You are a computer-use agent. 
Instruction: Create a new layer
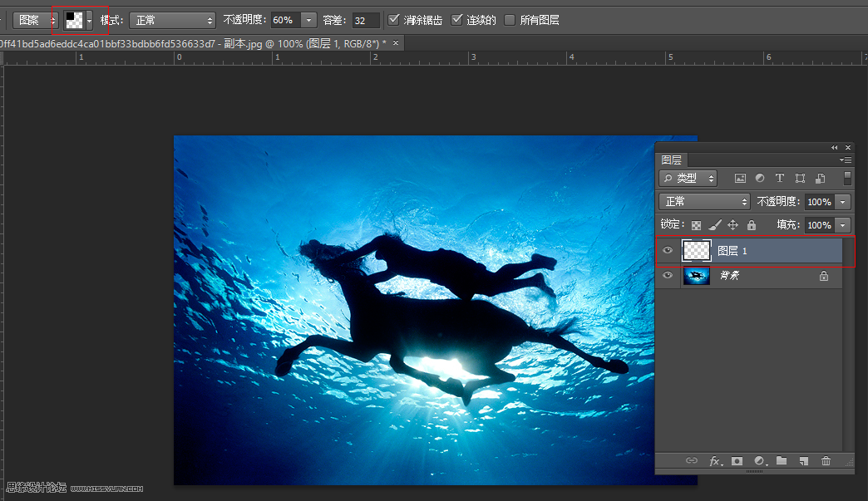coord(803,461)
